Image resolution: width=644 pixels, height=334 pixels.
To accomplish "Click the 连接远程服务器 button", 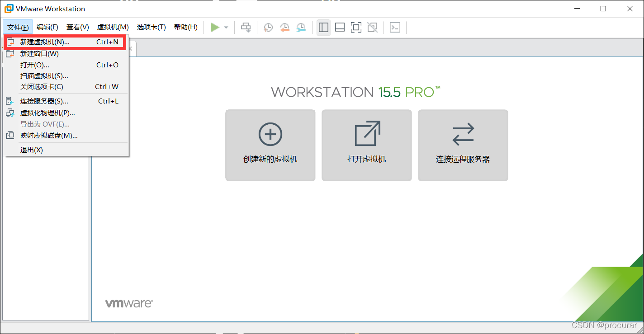I will point(463,145).
